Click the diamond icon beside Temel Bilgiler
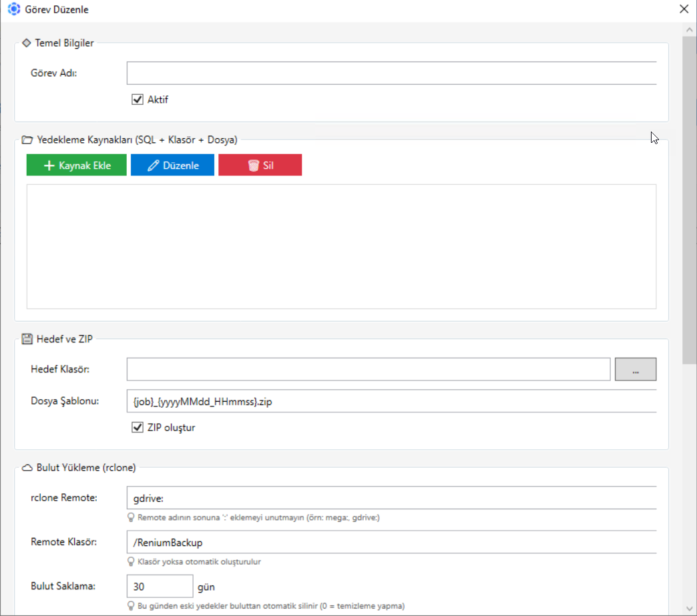The image size is (697, 616). pyautogui.click(x=27, y=43)
